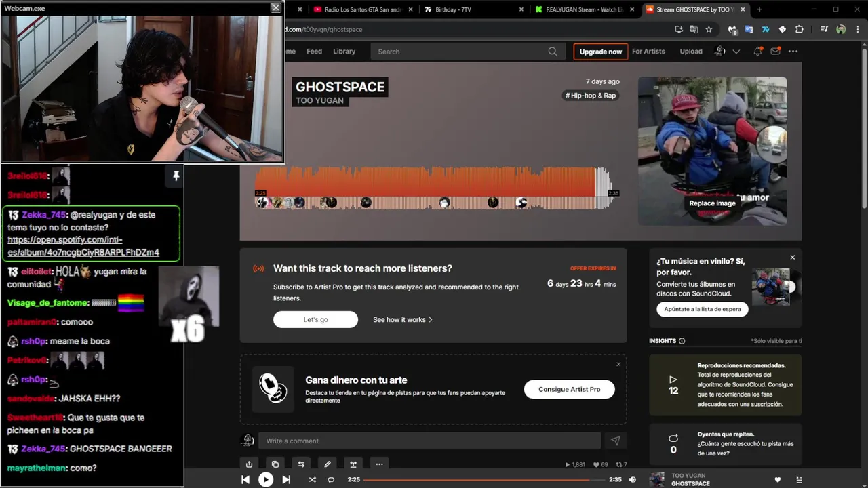Toggle repeat in the player bar
Viewport: 868px width, 488px height.
coord(331,479)
